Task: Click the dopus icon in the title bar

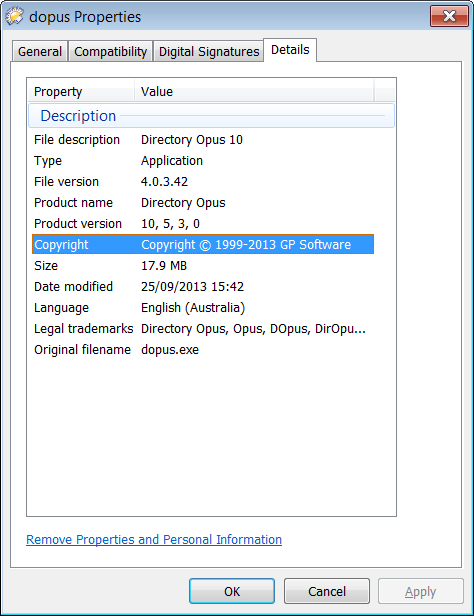Action: pos(15,16)
